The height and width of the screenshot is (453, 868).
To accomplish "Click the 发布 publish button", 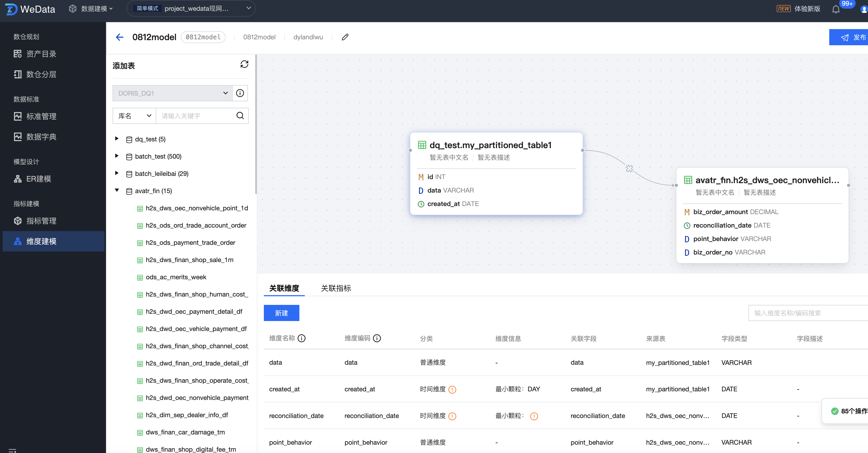I will 848,37.
